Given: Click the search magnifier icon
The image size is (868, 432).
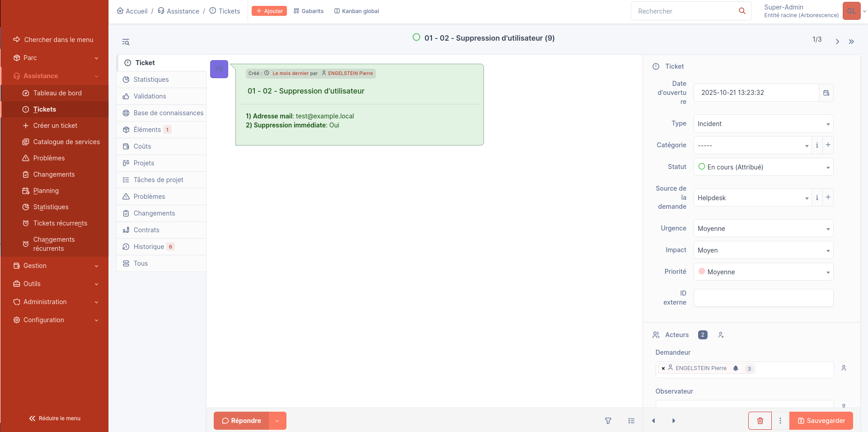Looking at the screenshot, I should click(742, 11).
